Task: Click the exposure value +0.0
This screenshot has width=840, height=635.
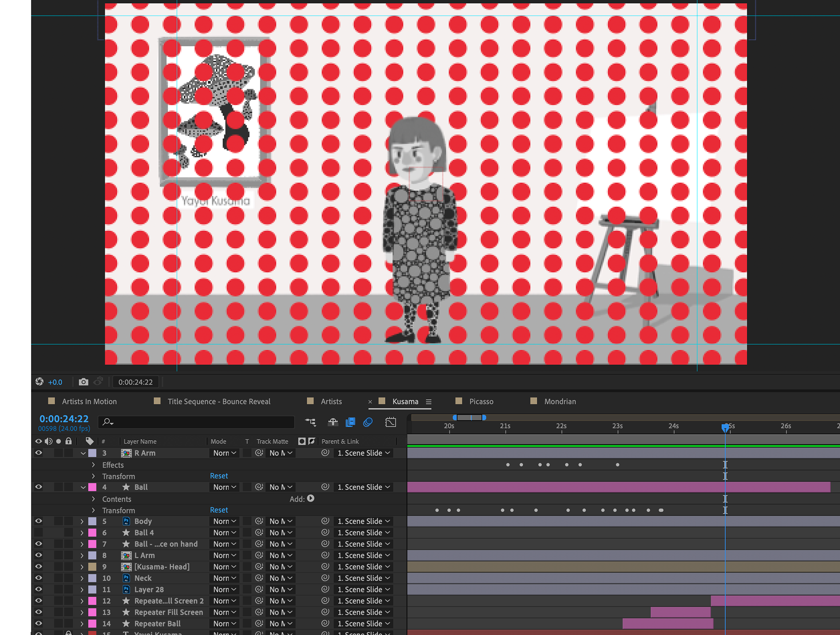Action: pyautogui.click(x=55, y=382)
